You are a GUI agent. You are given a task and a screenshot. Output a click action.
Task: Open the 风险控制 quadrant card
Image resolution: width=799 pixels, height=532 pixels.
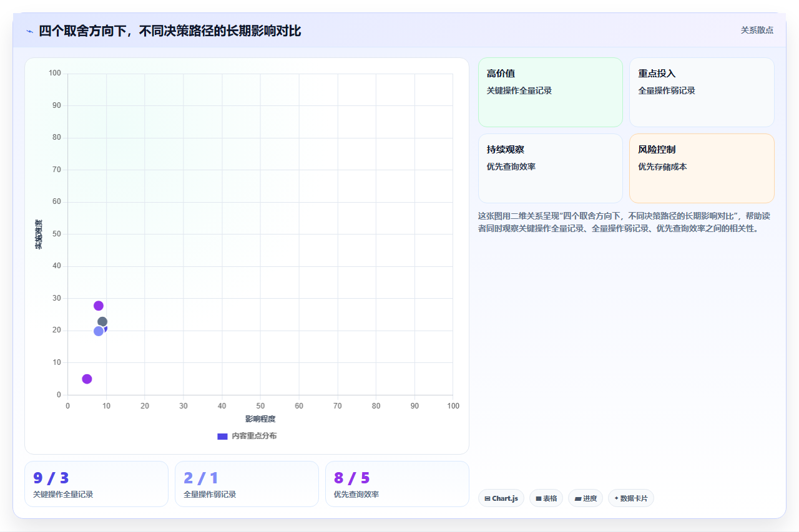pos(702,168)
